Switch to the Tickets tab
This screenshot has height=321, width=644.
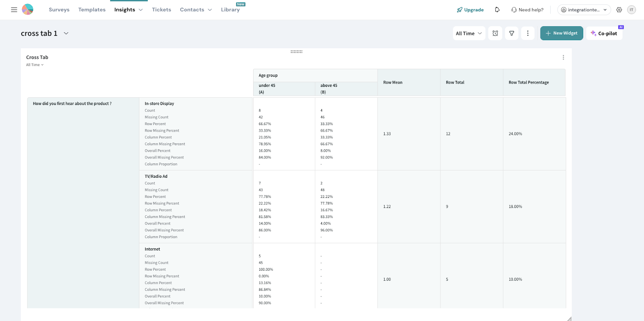(161, 10)
